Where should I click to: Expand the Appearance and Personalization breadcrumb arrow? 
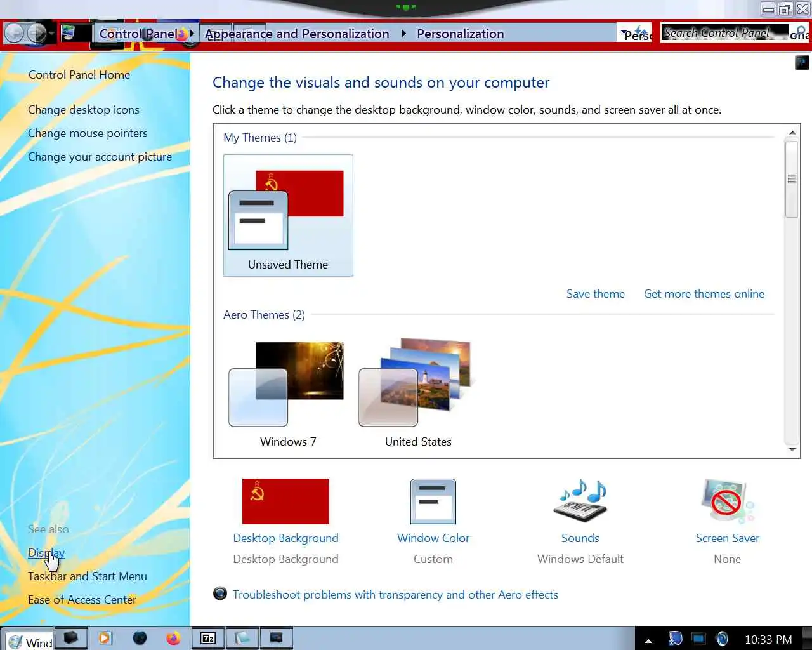(x=403, y=33)
